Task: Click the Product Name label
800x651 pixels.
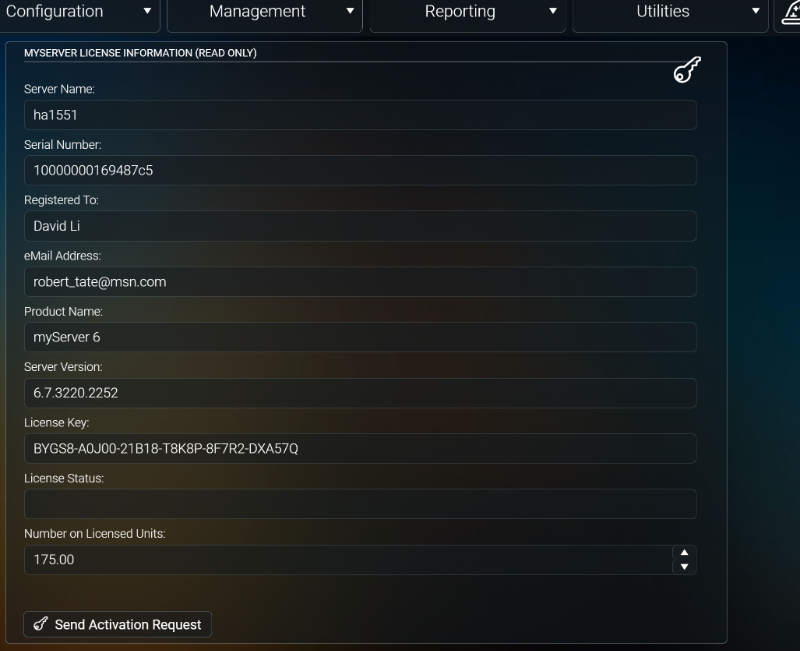Action: point(63,312)
